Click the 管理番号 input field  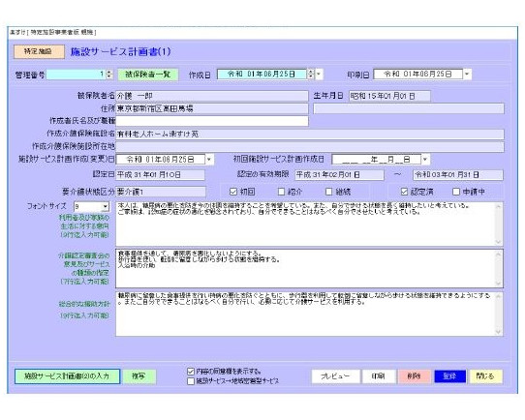77,75
